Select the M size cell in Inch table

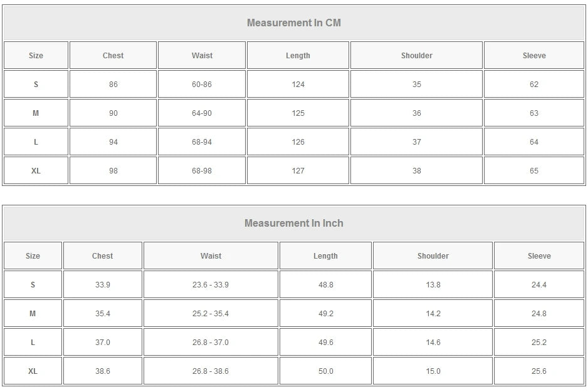coord(33,314)
